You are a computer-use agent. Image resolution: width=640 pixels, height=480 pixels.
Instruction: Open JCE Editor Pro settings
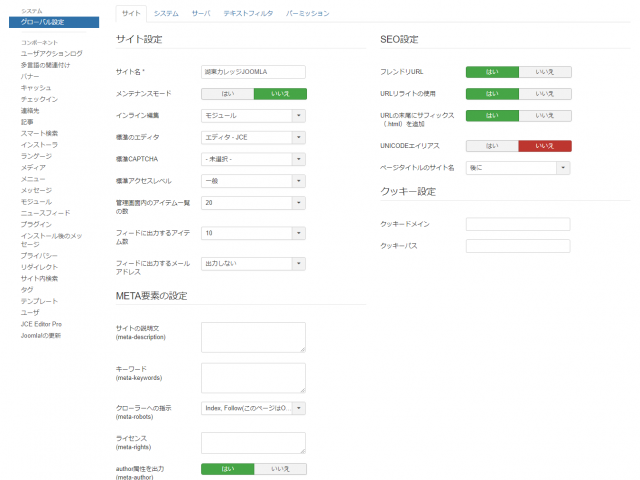41,324
